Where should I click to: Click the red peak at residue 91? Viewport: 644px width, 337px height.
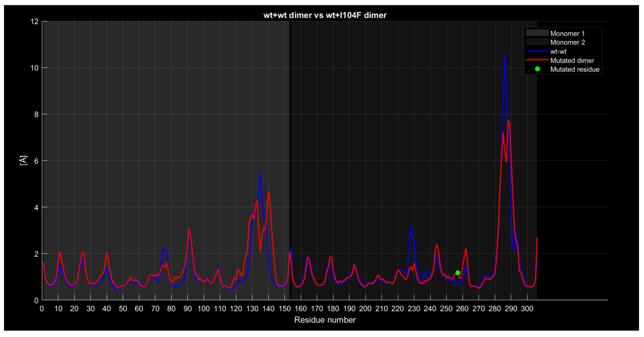coord(189,229)
